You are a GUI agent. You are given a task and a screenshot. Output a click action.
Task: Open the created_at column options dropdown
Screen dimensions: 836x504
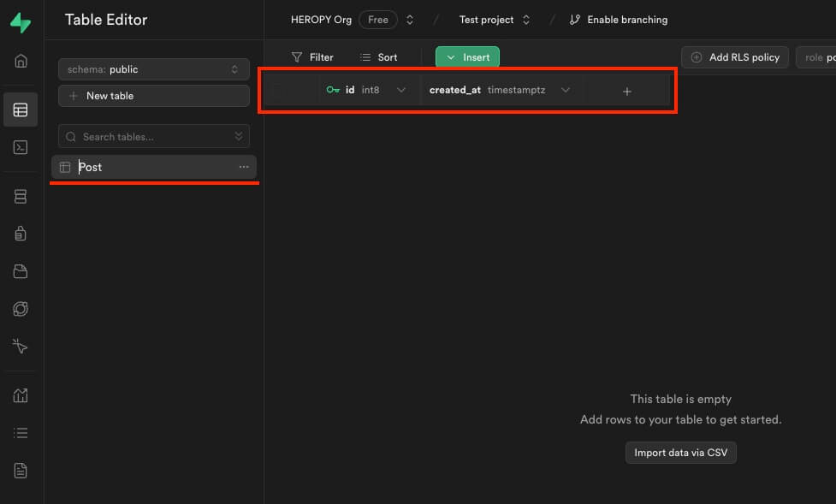566,89
